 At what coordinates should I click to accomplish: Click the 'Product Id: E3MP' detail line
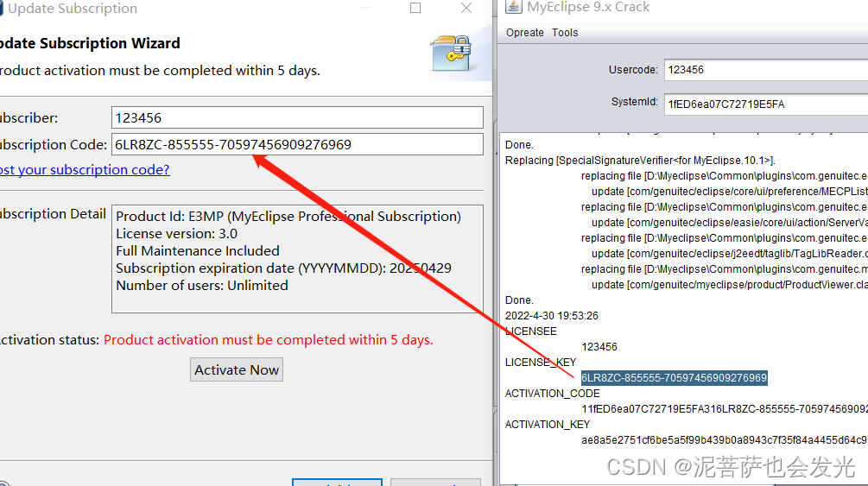[288, 217]
